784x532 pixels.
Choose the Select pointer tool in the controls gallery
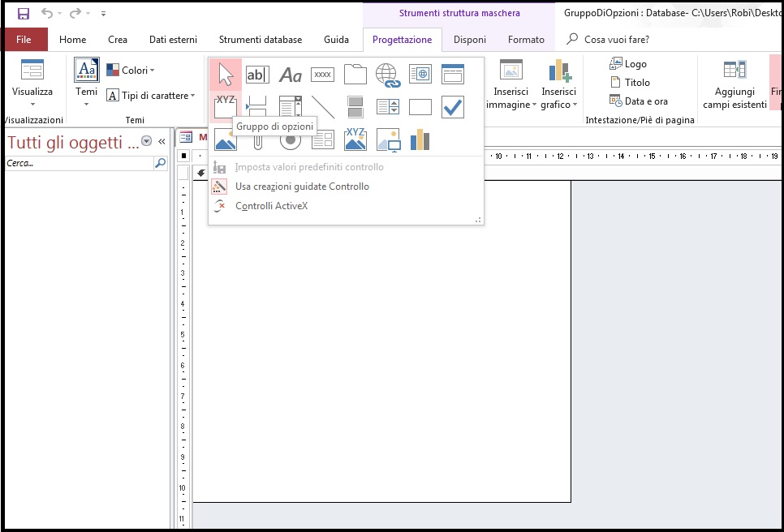(x=226, y=75)
